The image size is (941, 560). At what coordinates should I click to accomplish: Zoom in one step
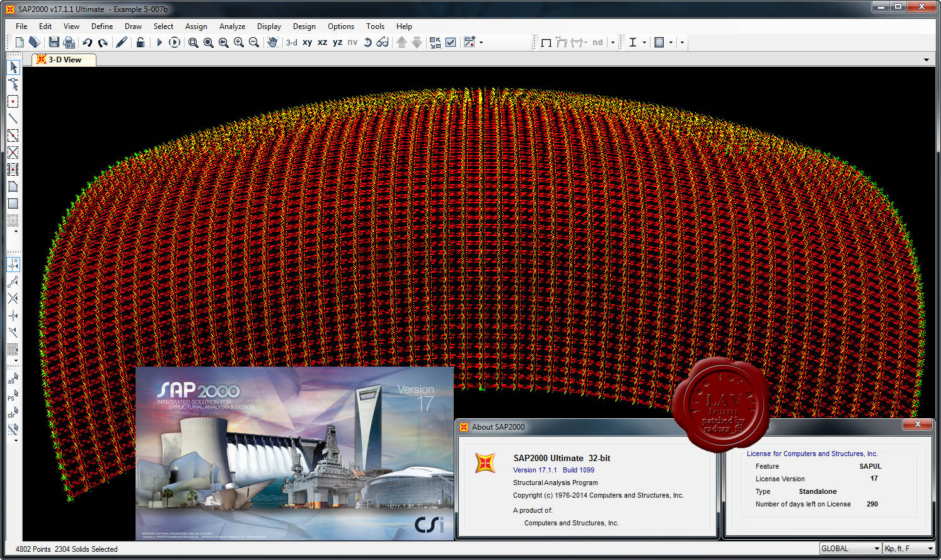tap(239, 42)
